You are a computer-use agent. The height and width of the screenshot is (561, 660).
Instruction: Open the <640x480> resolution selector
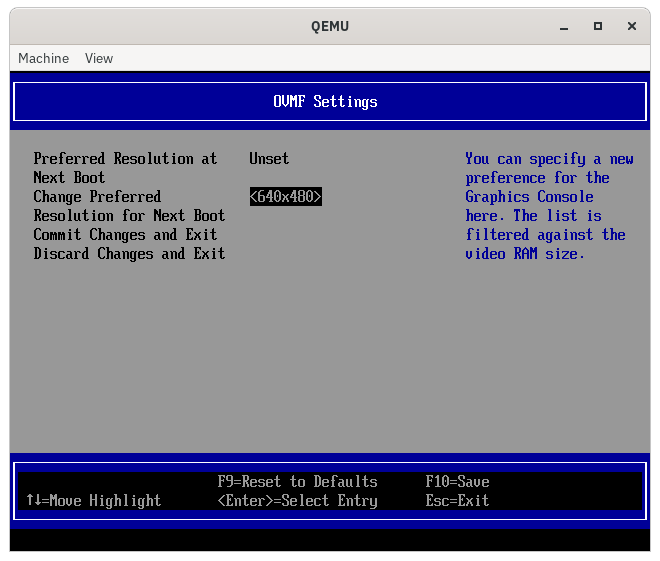(x=285, y=197)
